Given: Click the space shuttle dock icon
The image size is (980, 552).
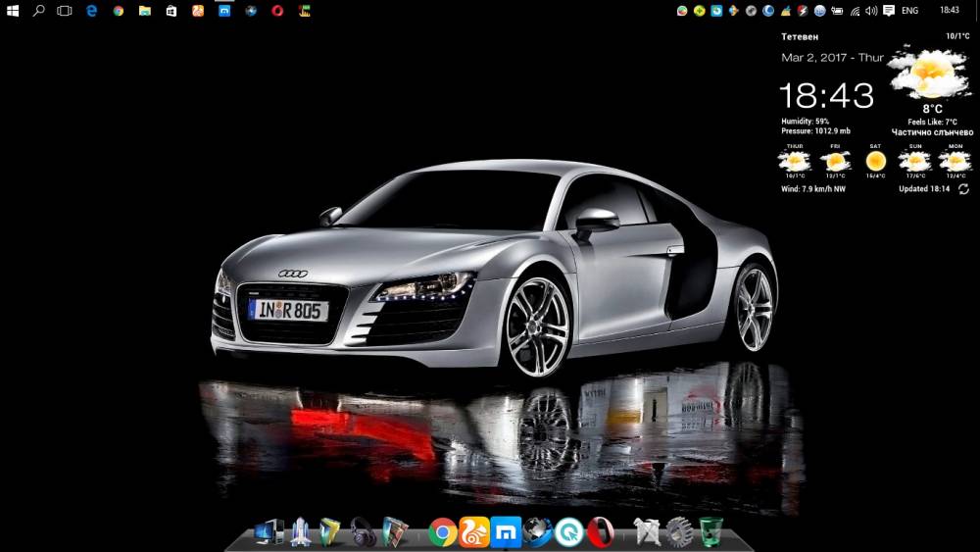Looking at the screenshot, I should (x=301, y=532).
